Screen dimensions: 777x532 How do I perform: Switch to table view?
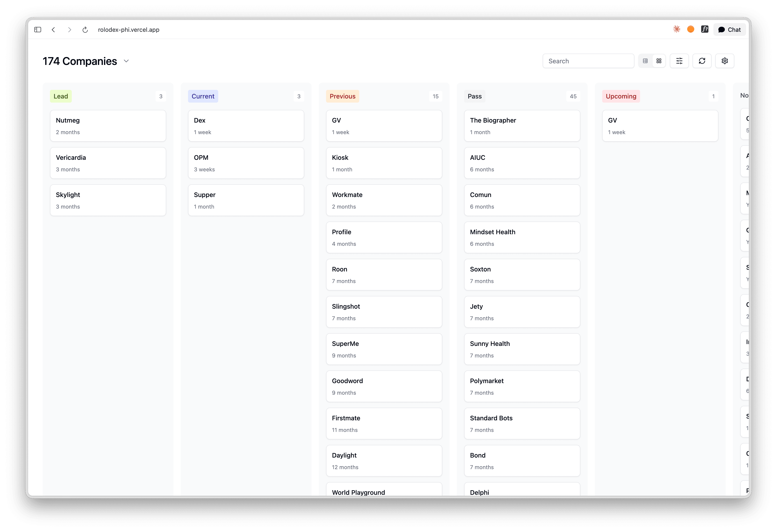click(645, 61)
